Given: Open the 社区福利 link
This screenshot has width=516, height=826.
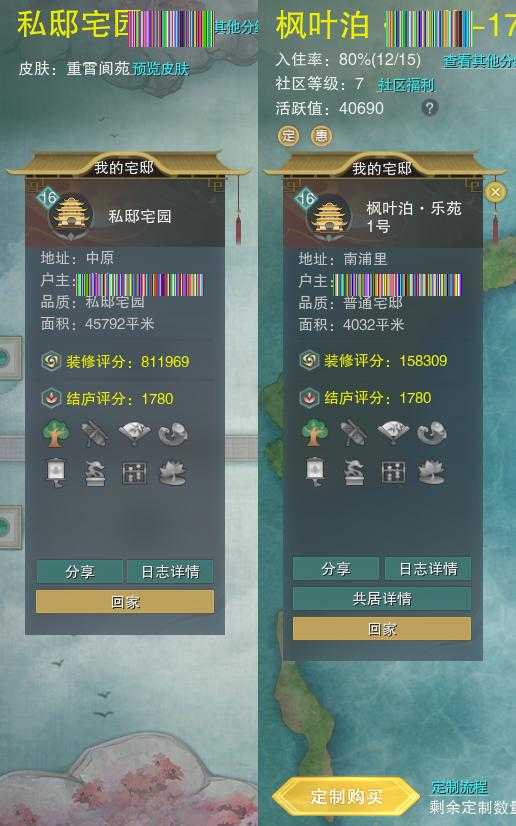Looking at the screenshot, I should tap(406, 84).
